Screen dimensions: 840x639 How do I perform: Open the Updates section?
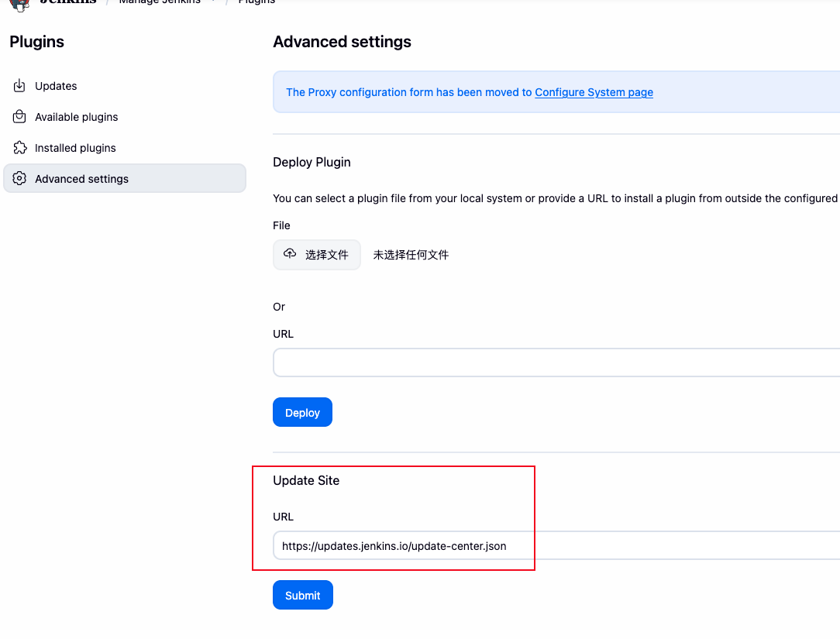pos(124,86)
